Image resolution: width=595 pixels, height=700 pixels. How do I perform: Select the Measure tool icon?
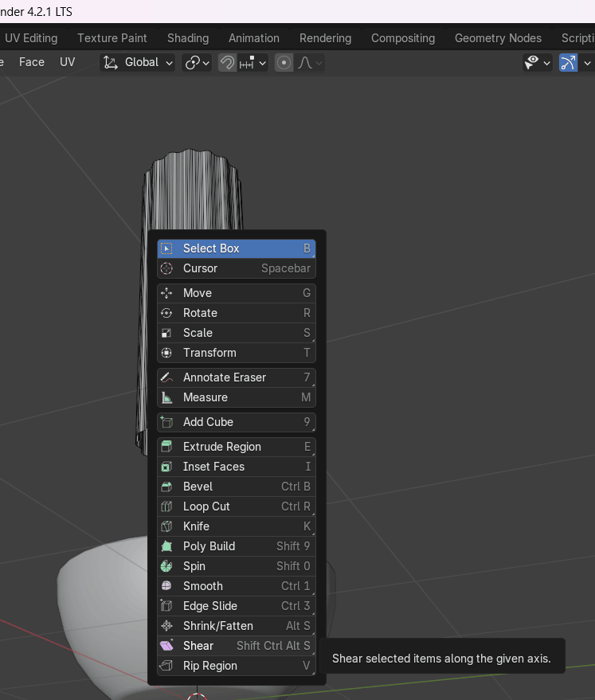(x=166, y=397)
